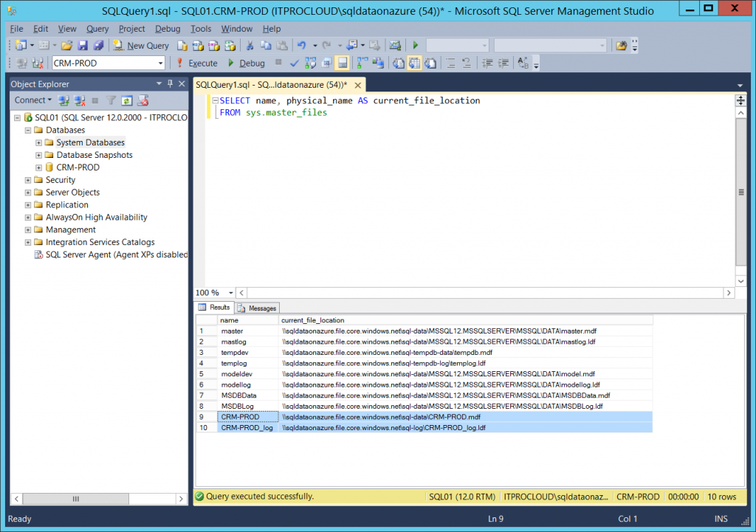
Task: Expand the System Databases folder
Action: coord(38,142)
